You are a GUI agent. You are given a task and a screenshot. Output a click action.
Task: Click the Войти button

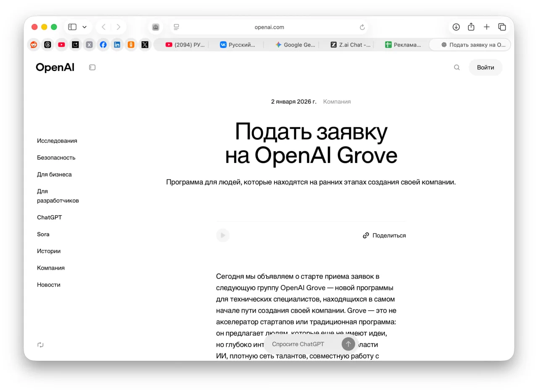[485, 67]
